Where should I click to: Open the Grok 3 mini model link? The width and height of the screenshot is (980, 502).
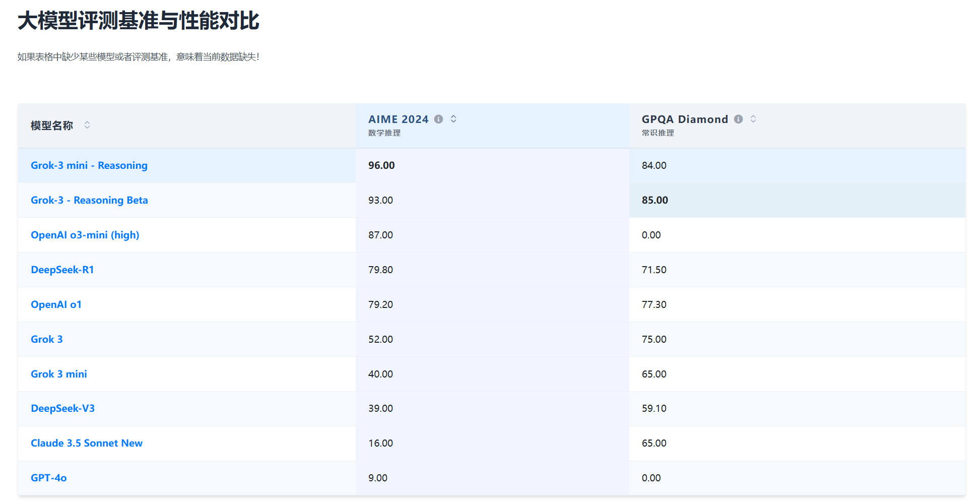(59, 374)
